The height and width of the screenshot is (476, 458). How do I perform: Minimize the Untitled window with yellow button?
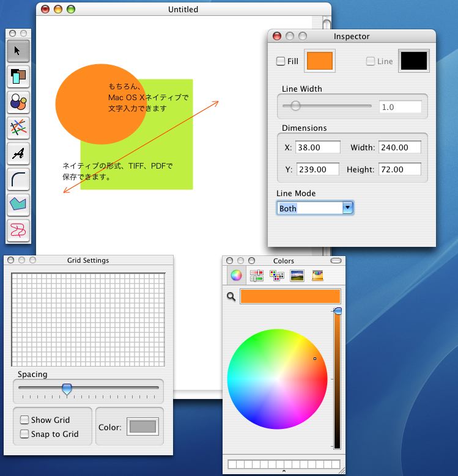[x=57, y=9]
